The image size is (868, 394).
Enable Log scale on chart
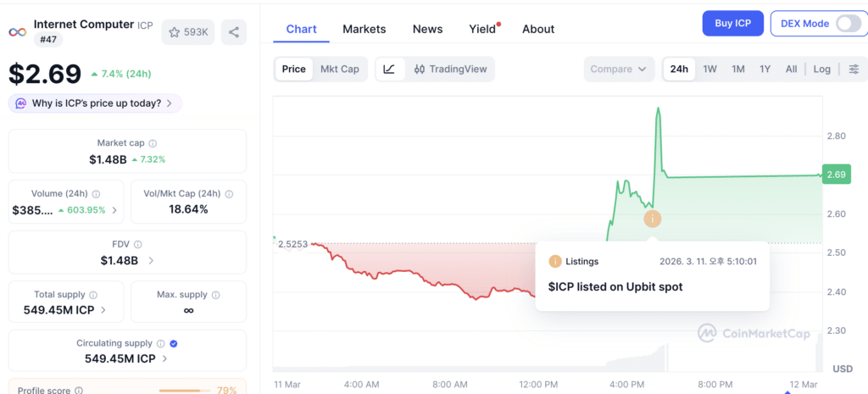[821, 69]
